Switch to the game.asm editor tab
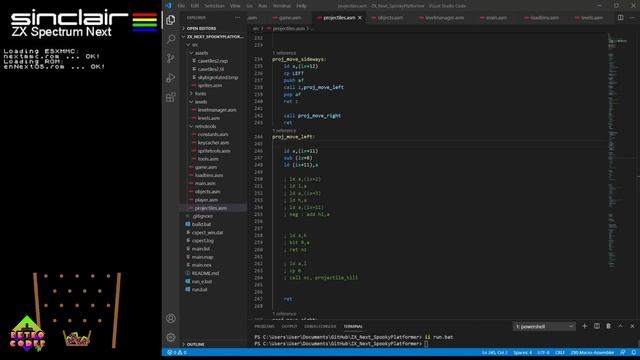Viewport: 640px width, 360px height. (289, 18)
